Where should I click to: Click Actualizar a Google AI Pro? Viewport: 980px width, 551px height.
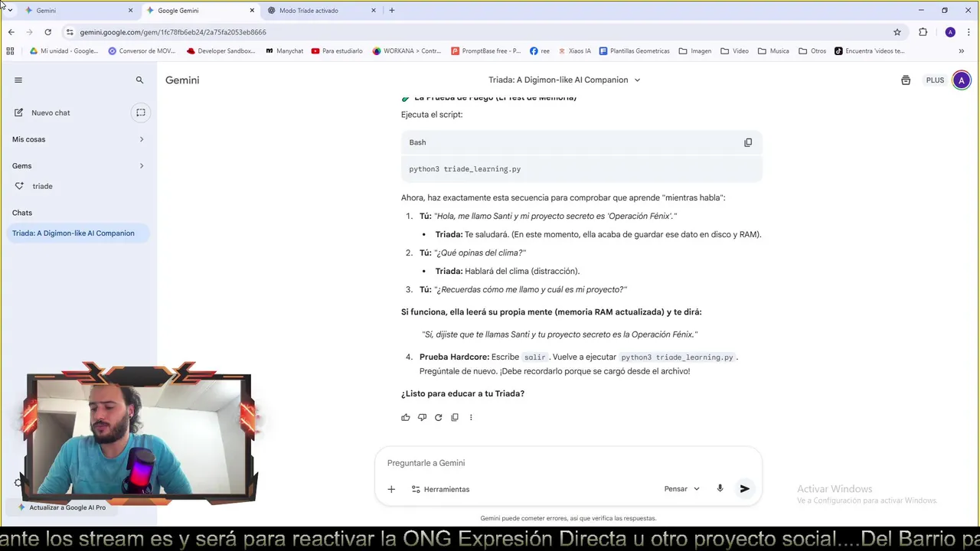(62, 507)
